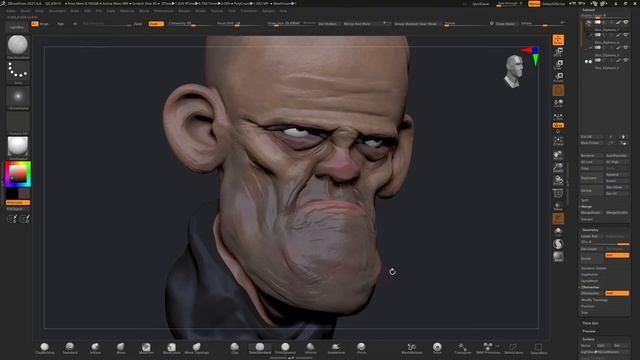Toggle polypaint brush icon of third subtool

pyautogui.click(x=618, y=48)
